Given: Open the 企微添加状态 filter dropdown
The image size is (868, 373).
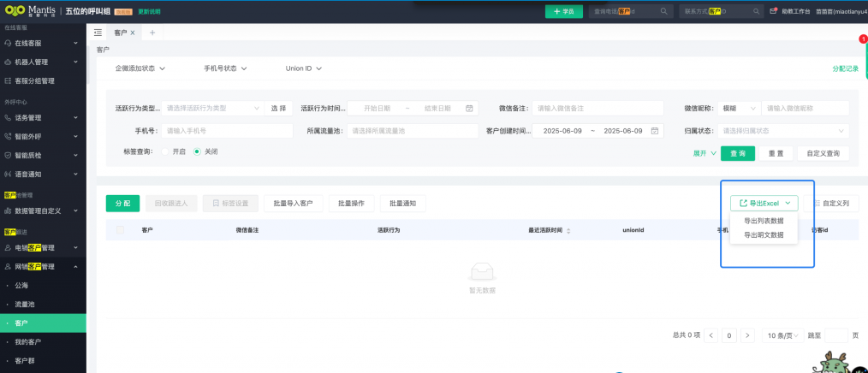Looking at the screenshot, I should tap(140, 68).
